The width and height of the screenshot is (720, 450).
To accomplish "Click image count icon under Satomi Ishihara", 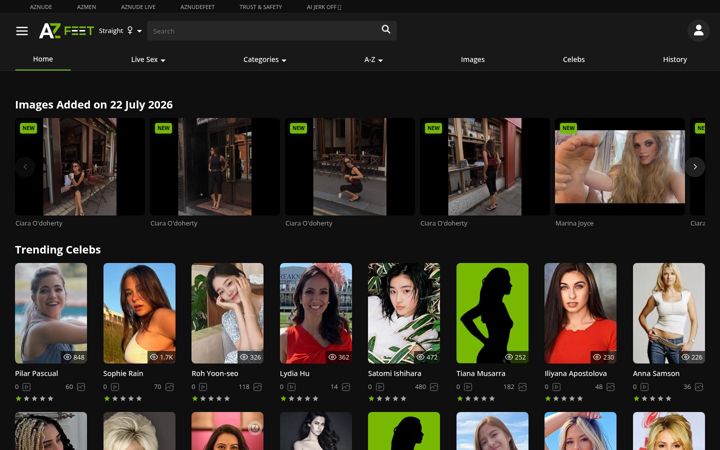I will [434, 387].
